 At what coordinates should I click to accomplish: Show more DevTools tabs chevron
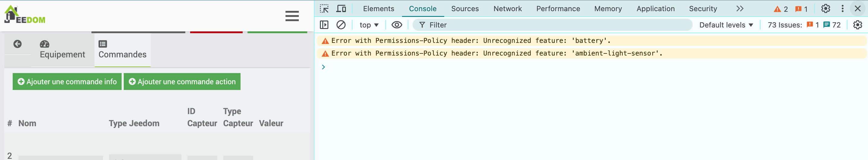[740, 9]
